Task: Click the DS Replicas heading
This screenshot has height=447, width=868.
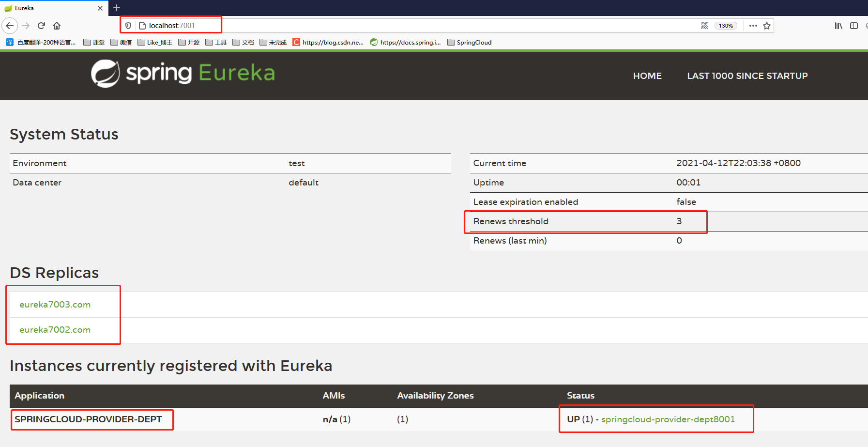Action: coord(54,273)
